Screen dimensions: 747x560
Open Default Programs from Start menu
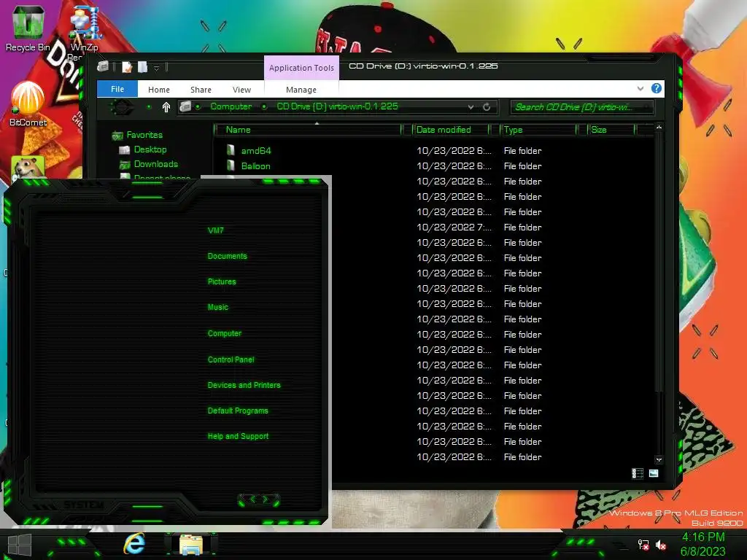(x=238, y=411)
